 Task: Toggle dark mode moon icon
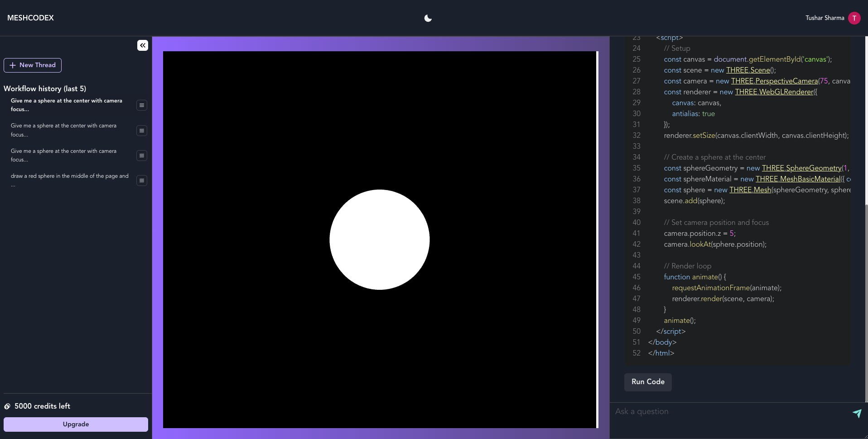428,18
